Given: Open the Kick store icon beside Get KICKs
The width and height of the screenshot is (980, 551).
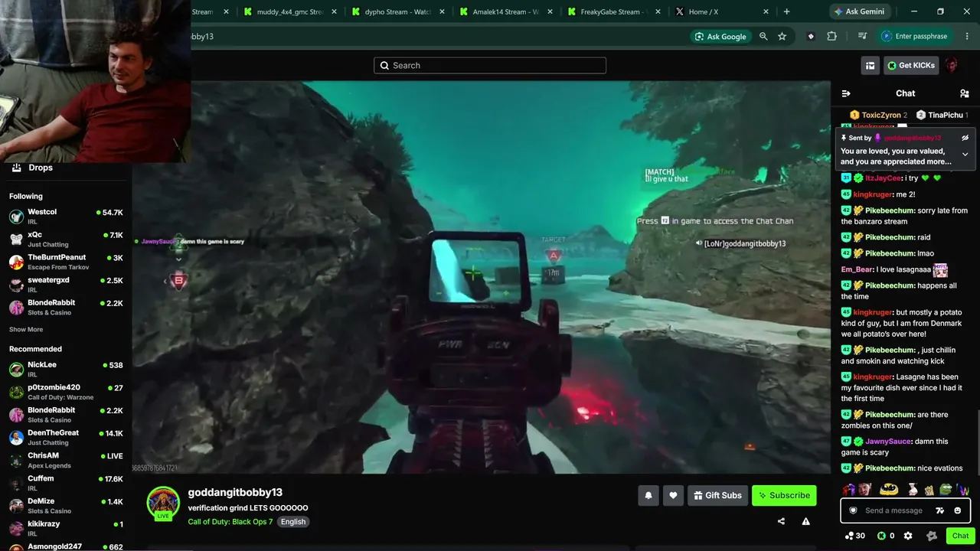Looking at the screenshot, I should pos(870,66).
